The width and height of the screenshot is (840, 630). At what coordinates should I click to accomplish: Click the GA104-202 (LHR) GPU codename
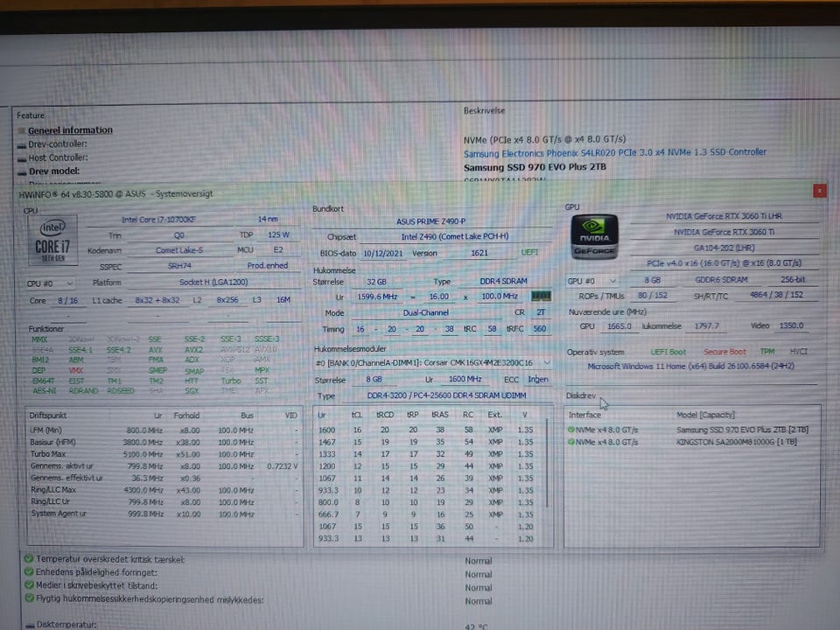pyautogui.click(x=724, y=248)
